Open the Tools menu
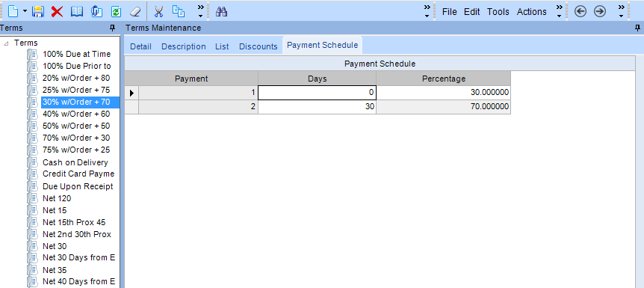644x288 pixels. tap(498, 12)
